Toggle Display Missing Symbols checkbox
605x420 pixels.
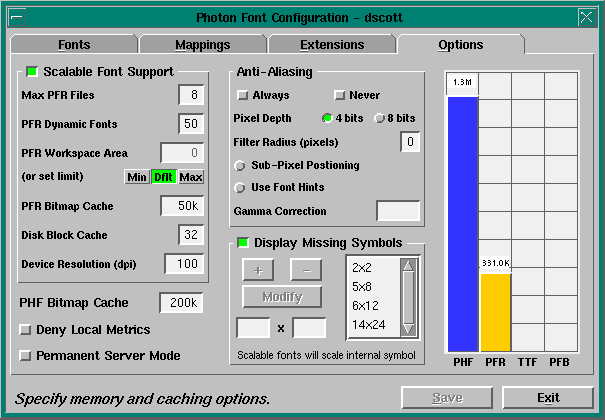click(243, 243)
